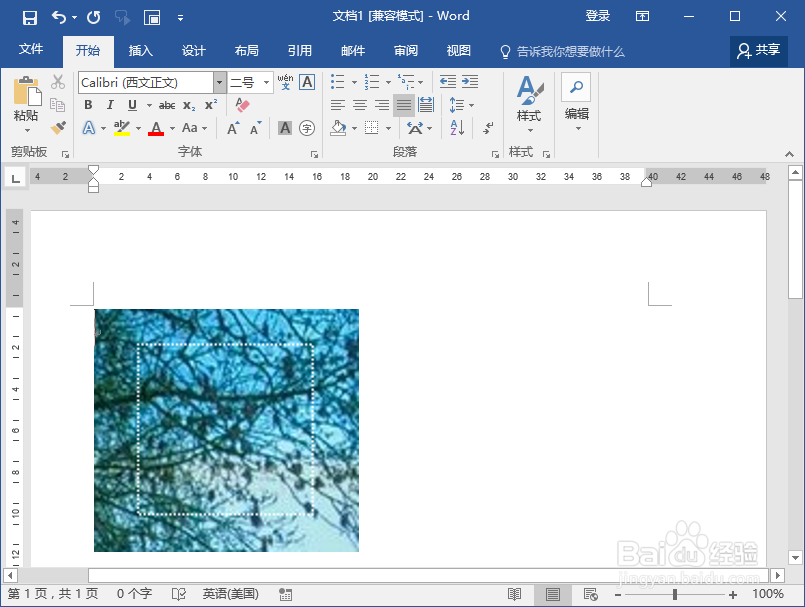Open the Phonetic Guide tool
This screenshot has width=805, height=607.
286,82
